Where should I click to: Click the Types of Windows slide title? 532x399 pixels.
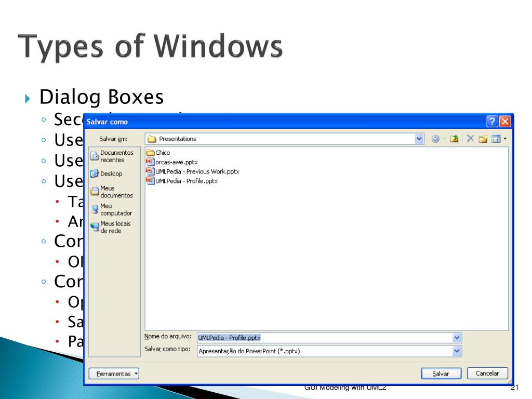coord(150,46)
